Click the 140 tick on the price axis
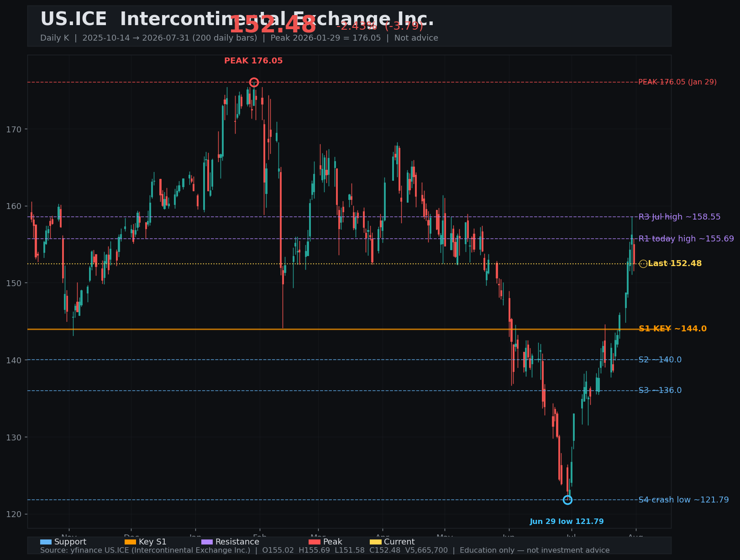Screen dimensions: 740x560 [14, 360]
